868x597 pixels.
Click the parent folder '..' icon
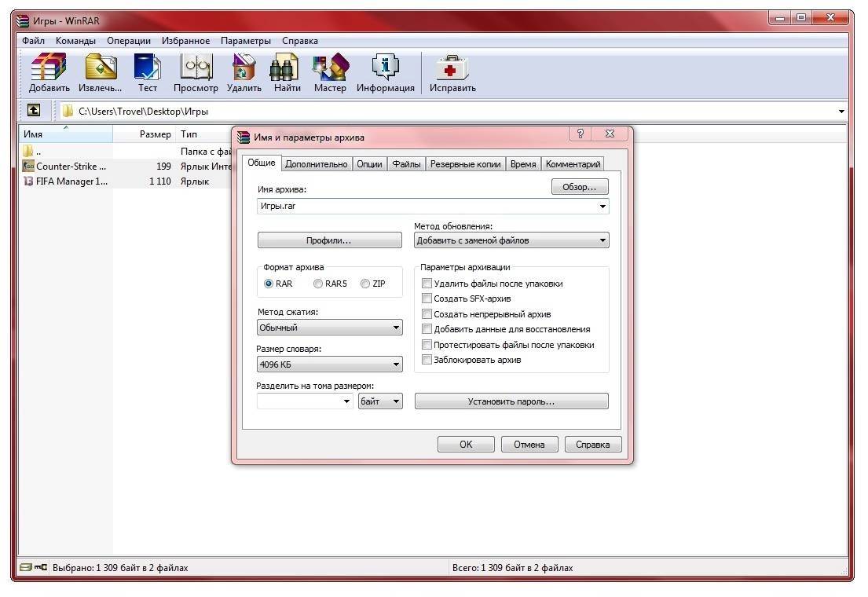tap(28, 151)
